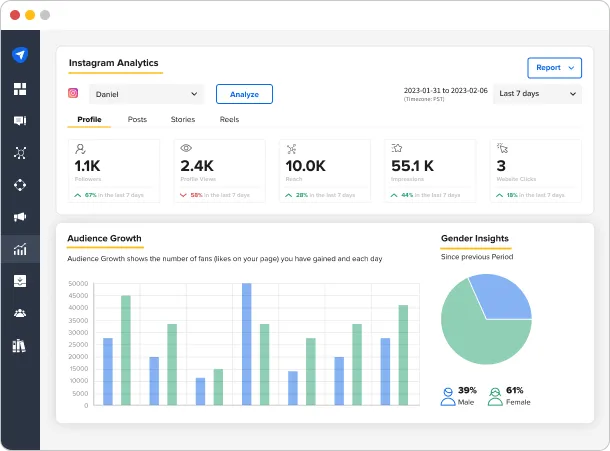Open the Report dropdown button
Viewport: 610px width, 451px height.
pyautogui.click(x=554, y=68)
